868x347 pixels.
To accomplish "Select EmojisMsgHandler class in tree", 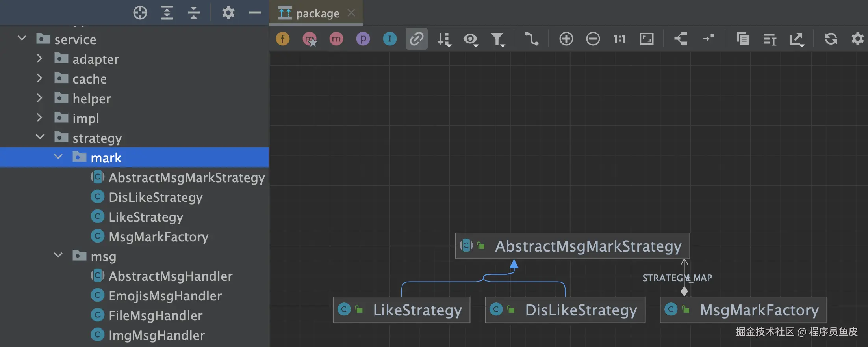I will [165, 296].
